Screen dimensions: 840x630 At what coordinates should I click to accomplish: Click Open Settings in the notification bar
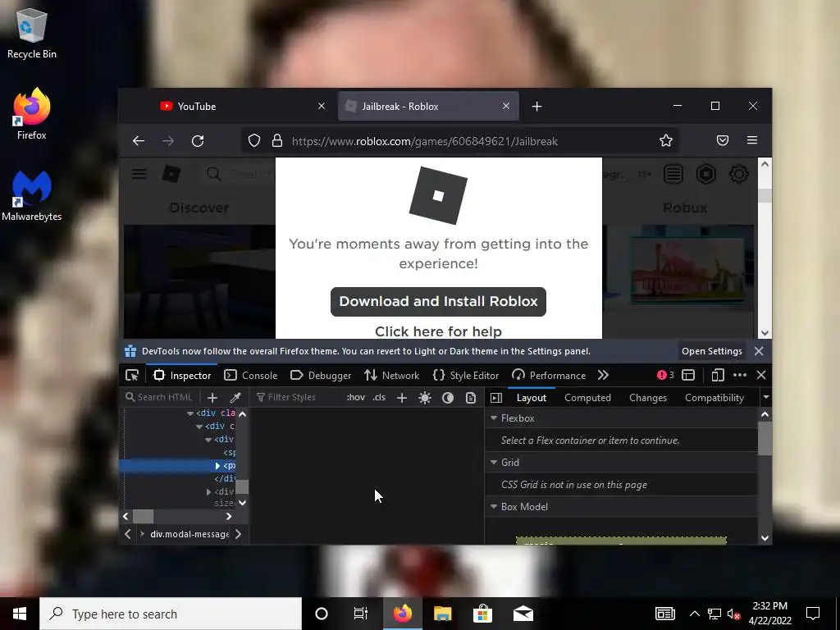point(711,351)
